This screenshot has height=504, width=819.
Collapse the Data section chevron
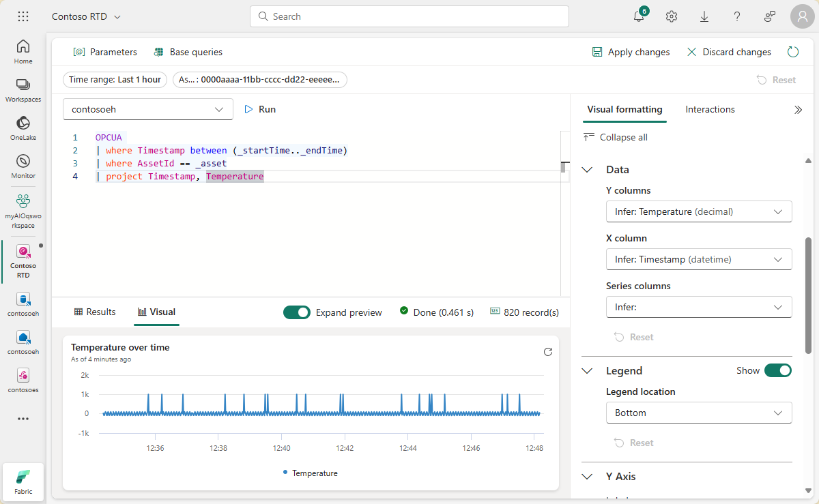[x=587, y=170]
